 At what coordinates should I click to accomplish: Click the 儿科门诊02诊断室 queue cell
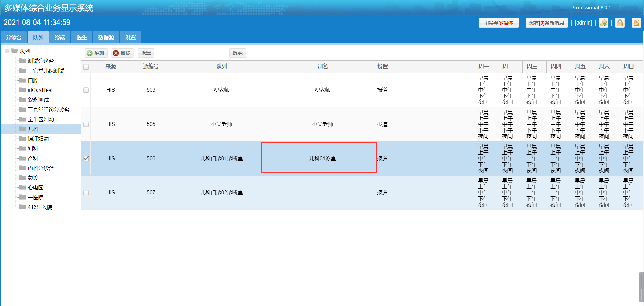(x=221, y=193)
